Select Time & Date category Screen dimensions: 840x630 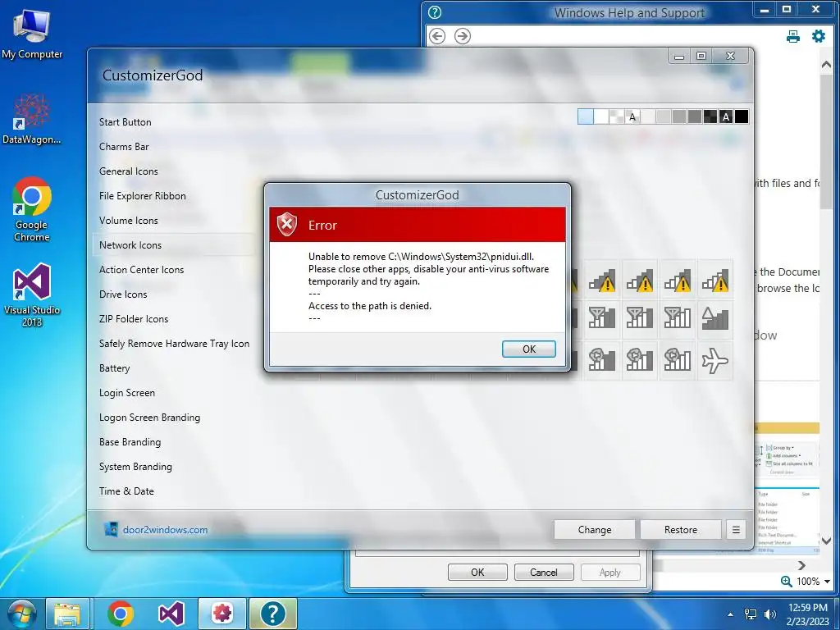[126, 491]
